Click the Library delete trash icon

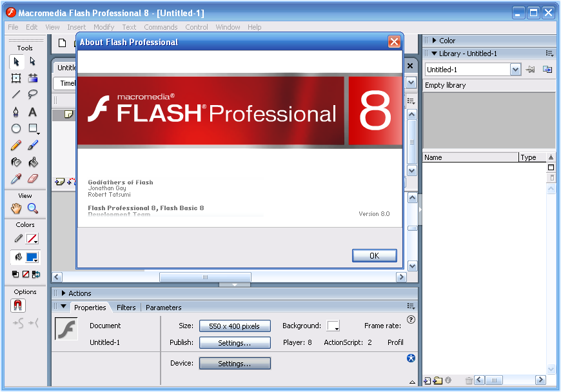[469, 380]
